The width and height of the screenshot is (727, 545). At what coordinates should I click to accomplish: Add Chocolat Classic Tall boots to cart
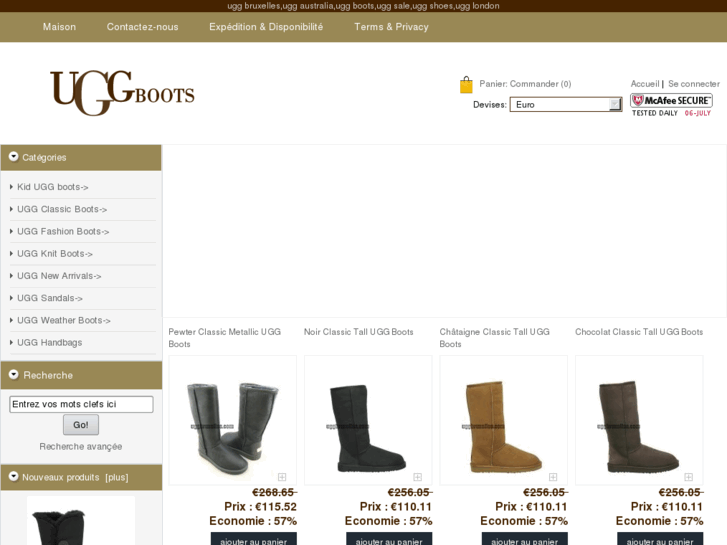[x=660, y=539]
